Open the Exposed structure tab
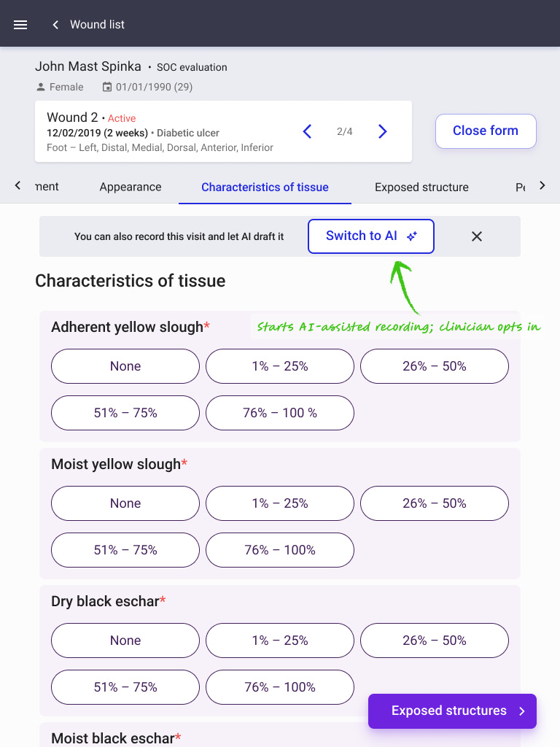The image size is (560, 747). pyautogui.click(x=421, y=187)
